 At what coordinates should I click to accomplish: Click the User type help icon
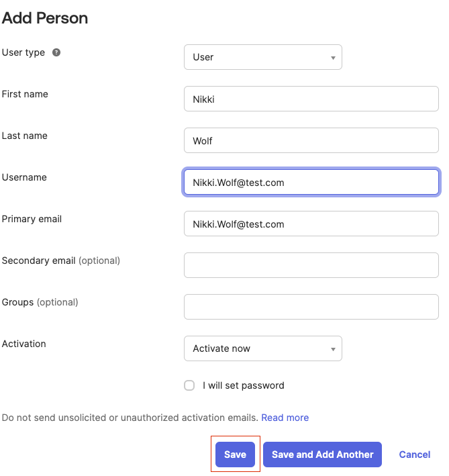[56, 52]
